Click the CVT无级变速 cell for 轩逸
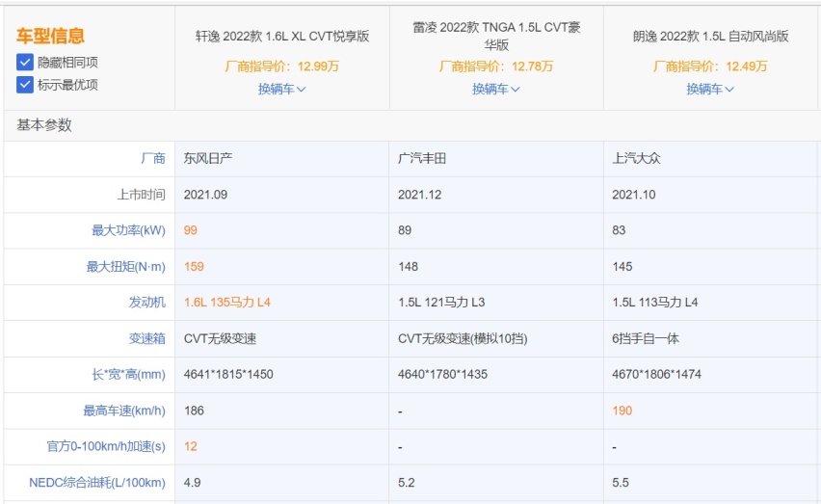 pos(220,338)
